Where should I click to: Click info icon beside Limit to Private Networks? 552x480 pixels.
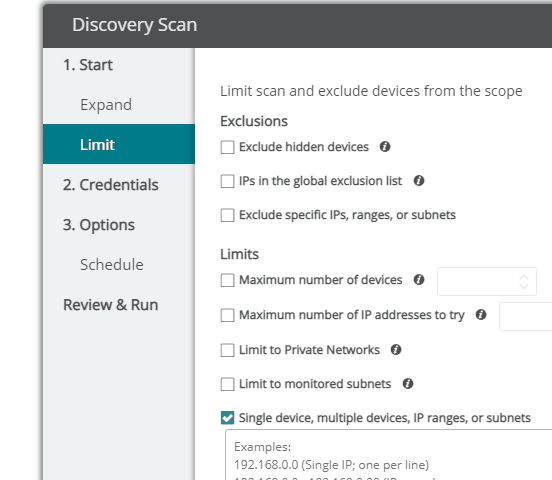pyautogui.click(x=396, y=350)
